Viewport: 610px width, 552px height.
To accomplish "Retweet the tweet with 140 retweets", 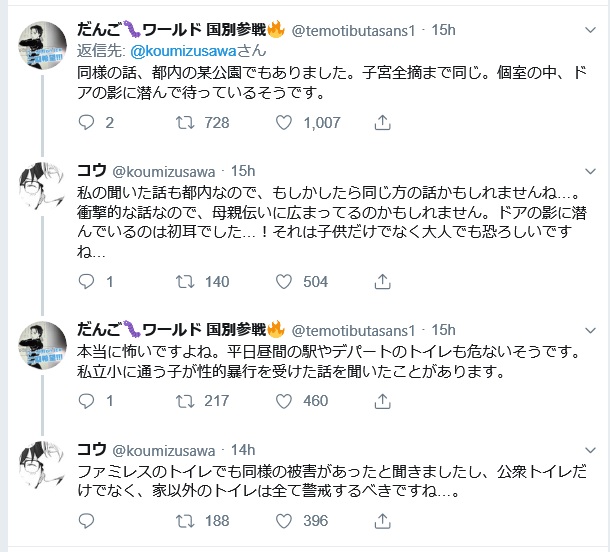I will pos(185,282).
